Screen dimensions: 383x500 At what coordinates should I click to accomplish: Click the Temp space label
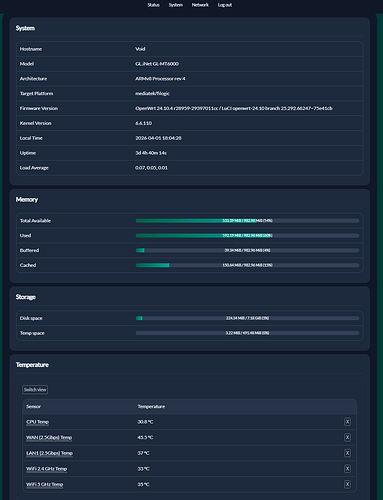click(32, 333)
